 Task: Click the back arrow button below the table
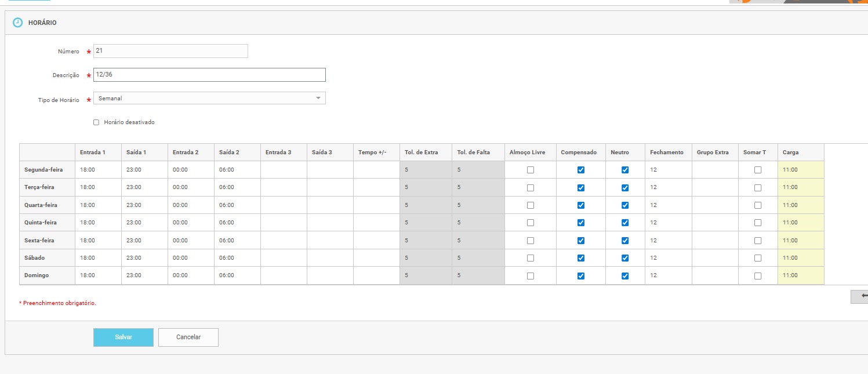(x=861, y=296)
